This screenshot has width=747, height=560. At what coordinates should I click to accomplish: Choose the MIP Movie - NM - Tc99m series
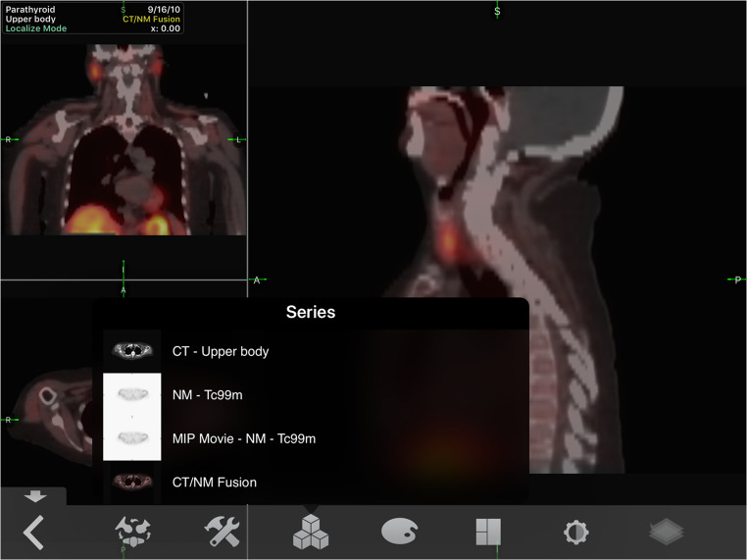pos(243,438)
